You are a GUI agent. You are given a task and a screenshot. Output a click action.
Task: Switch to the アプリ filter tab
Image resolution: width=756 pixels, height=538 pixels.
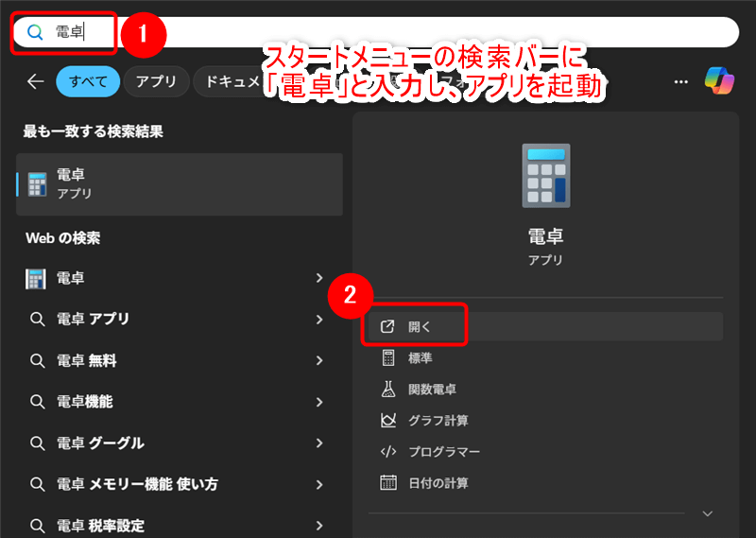click(156, 81)
